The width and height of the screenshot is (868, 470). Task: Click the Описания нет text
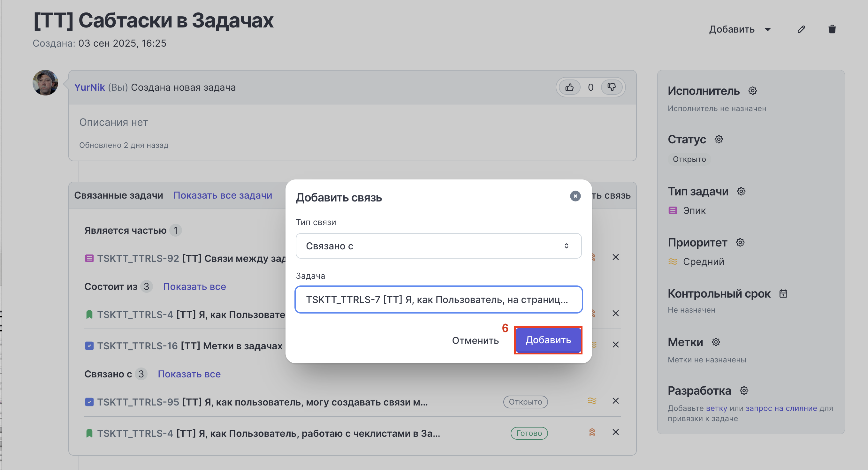114,122
